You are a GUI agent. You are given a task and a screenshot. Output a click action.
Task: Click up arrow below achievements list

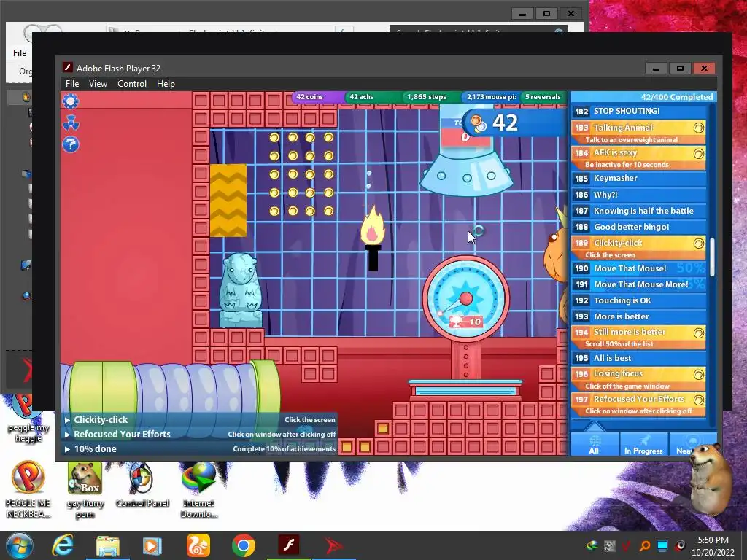[x=593, y=425]
